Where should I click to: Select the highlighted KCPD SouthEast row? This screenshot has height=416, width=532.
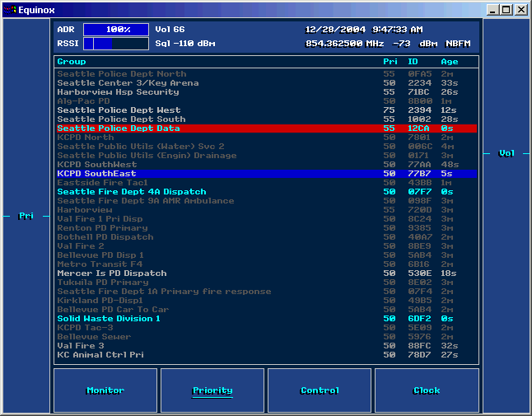click(267, 173)
